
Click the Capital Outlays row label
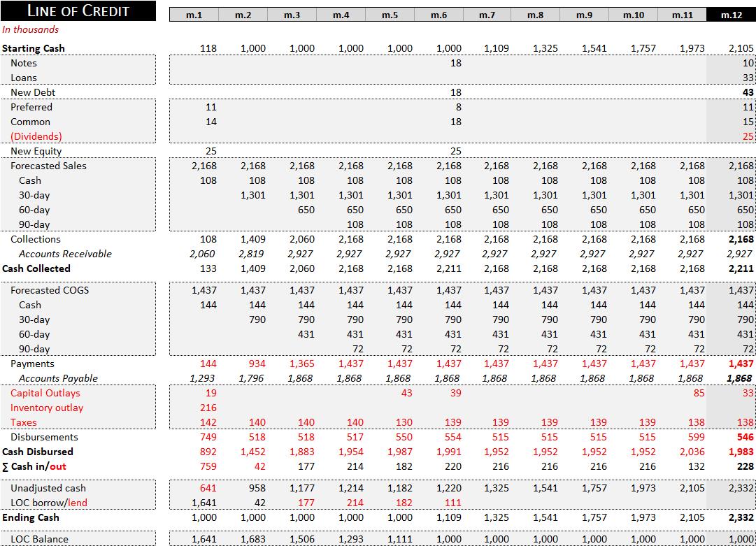(x=45, y=393)
